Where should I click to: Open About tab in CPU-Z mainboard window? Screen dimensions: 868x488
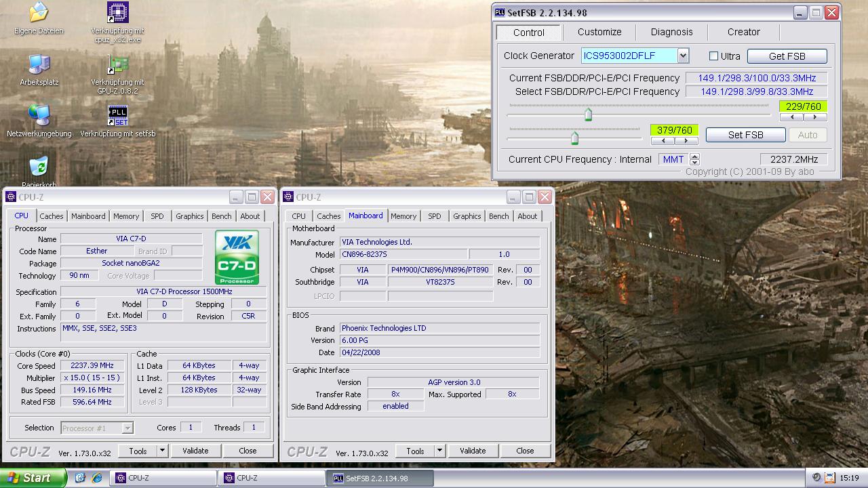[x=528, y=216]
